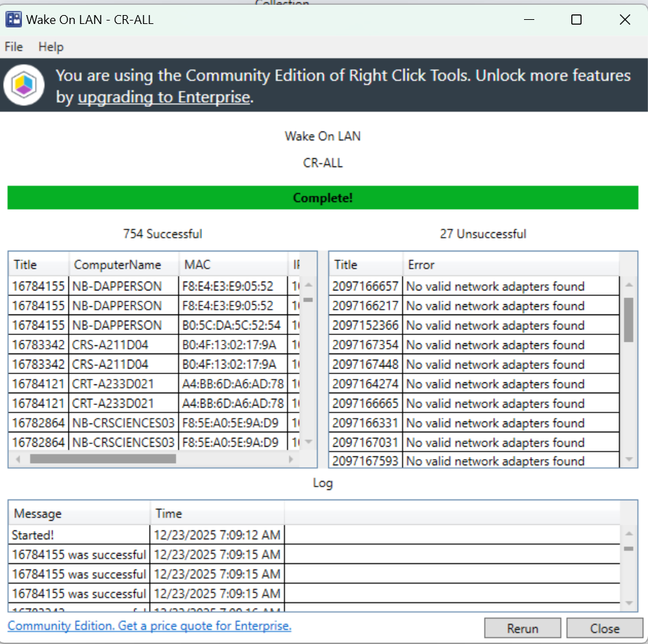Screen dimensions: 648x644
Task: Click the Rerun button
Action: [x=522, y=628]
